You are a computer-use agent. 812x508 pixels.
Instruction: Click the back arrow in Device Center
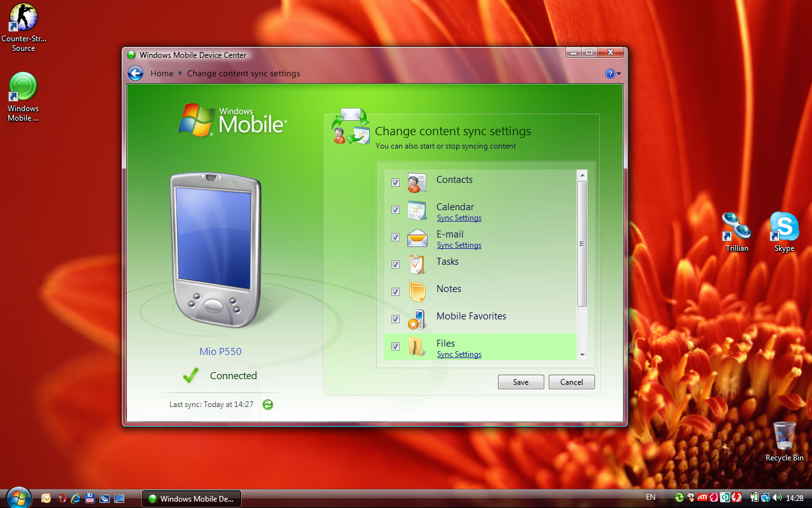tap(135, 73)
